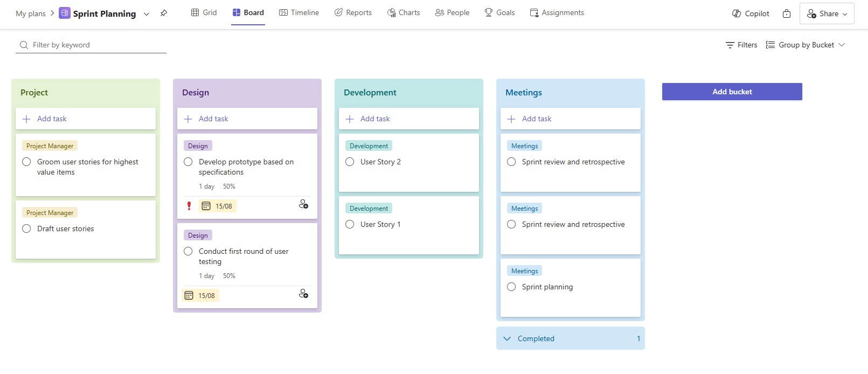Open the Group by Bucket dropdown

805,45
